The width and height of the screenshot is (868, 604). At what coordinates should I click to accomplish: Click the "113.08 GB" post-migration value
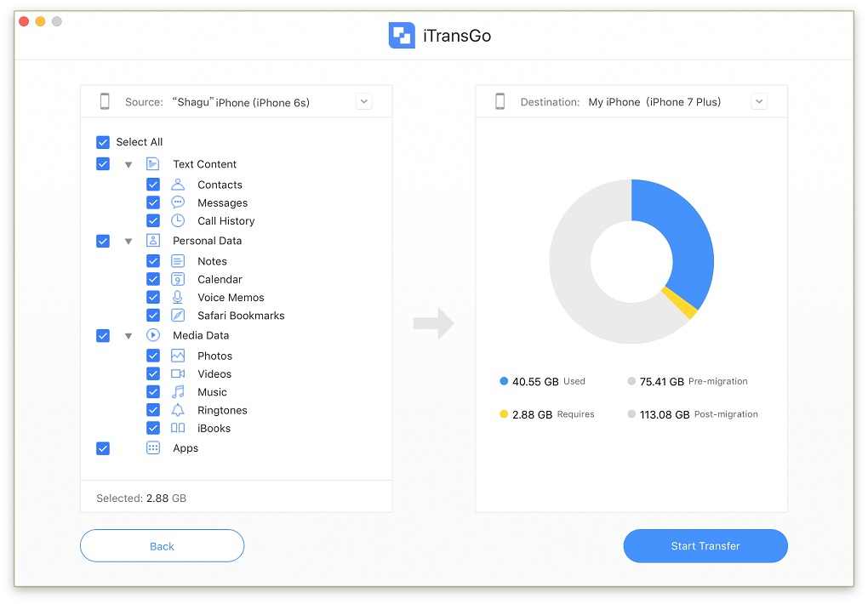pos(665,414)
